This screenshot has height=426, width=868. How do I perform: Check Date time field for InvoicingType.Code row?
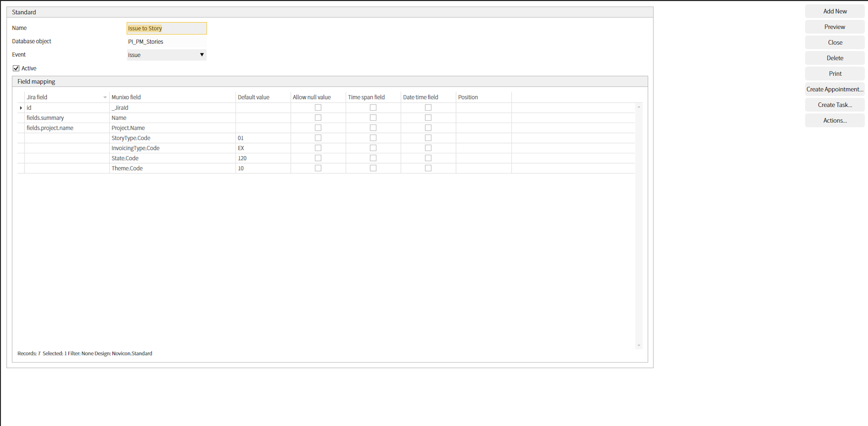428,148
